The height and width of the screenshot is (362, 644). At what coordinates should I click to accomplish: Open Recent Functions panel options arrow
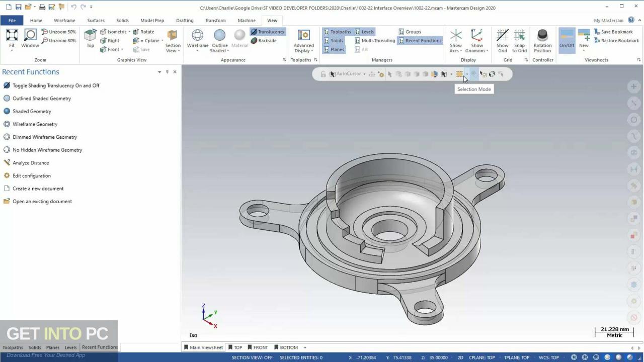pos(159,72)
